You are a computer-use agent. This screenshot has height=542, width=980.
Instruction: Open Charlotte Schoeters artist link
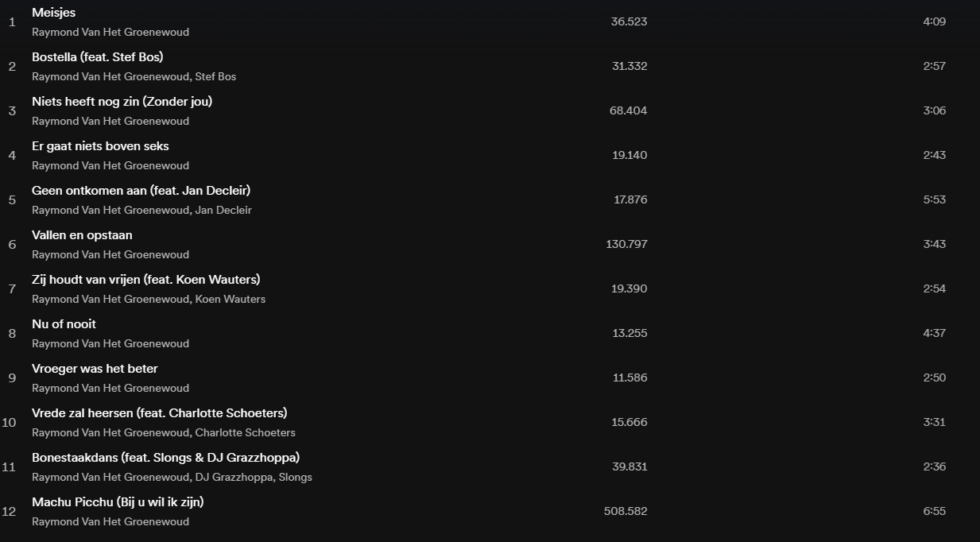246,433
